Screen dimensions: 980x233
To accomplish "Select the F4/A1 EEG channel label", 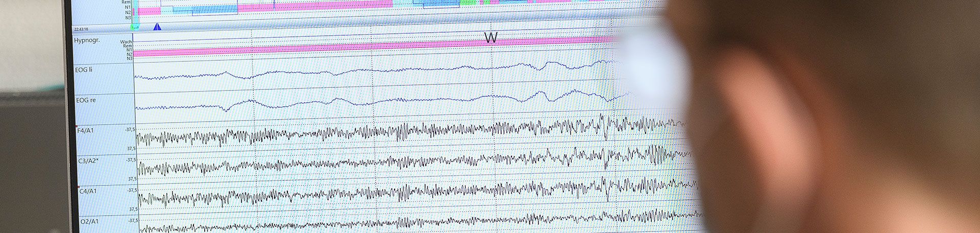I will [85, 130].
